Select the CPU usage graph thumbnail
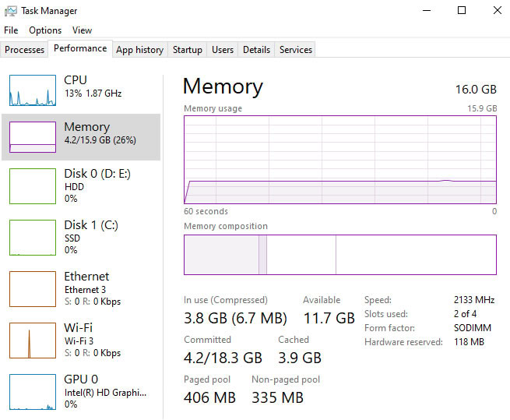Screen dimensions: 510x420 pos(33,90)
